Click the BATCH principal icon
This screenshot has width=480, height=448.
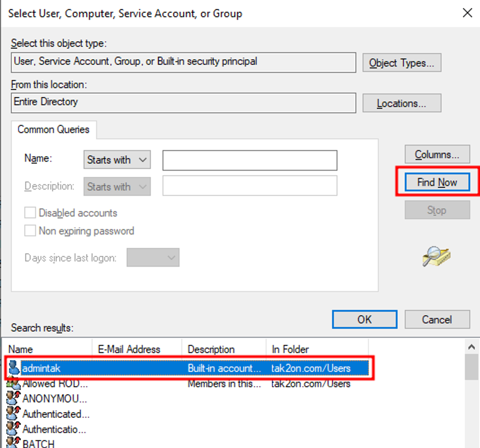(x=13, y=443)
